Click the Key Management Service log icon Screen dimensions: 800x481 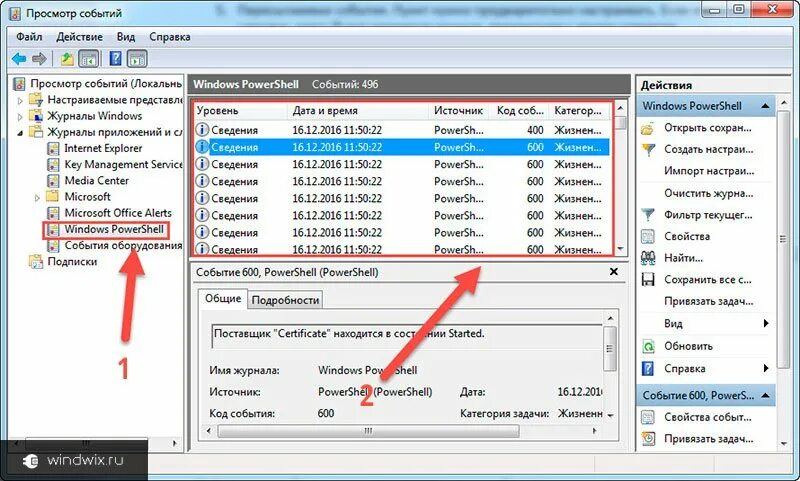pyautogui.click(x=53, y=165)
